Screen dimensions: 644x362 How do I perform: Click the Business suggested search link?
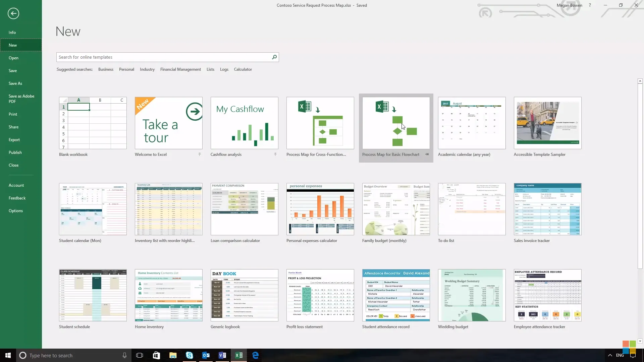pos(106,69)
